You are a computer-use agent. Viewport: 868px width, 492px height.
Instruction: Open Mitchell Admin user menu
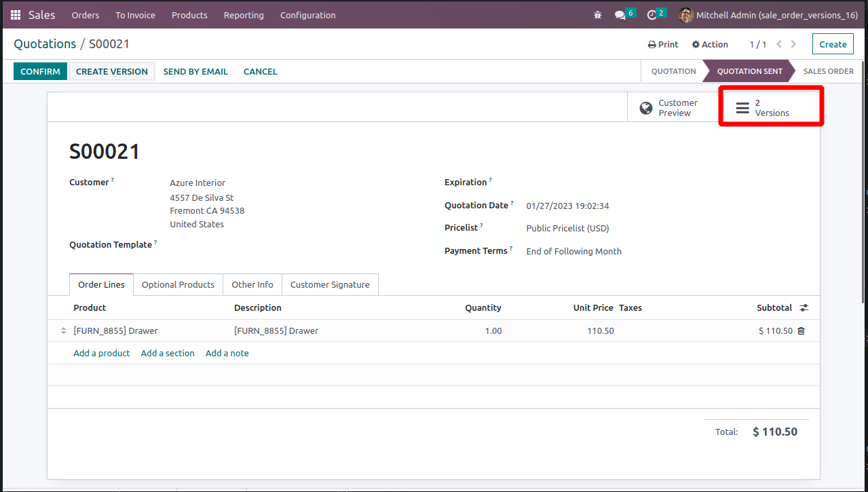click(768, 15)
